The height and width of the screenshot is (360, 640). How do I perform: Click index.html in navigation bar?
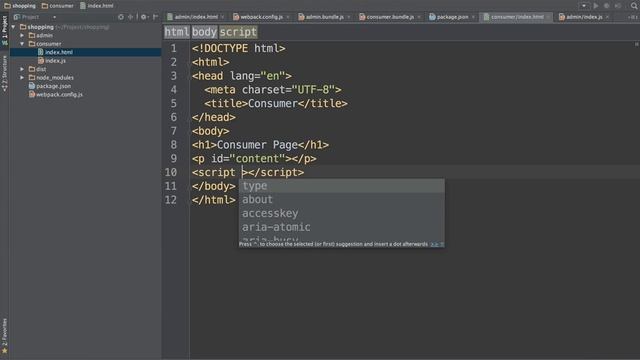(x=97, y=6)
